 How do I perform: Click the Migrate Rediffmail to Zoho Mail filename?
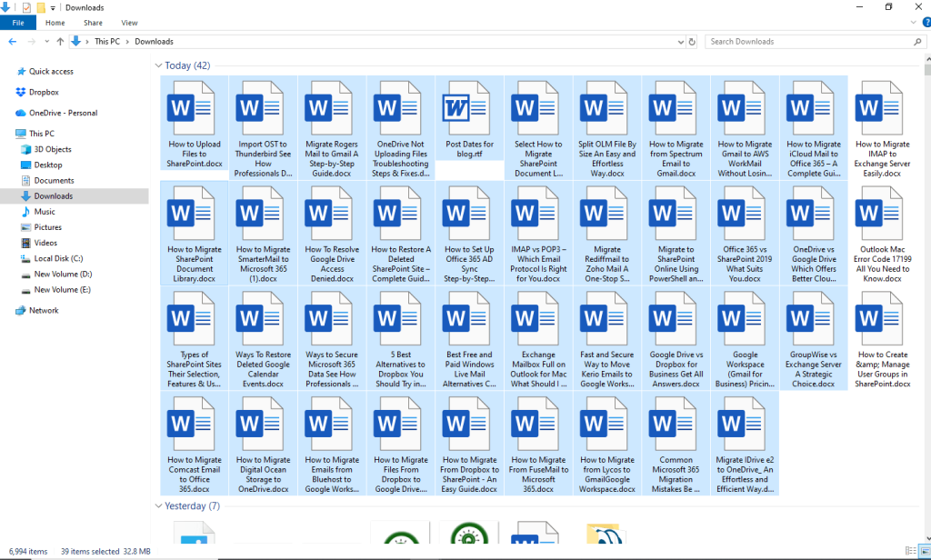pyautogui.click(x=606, y=265)
